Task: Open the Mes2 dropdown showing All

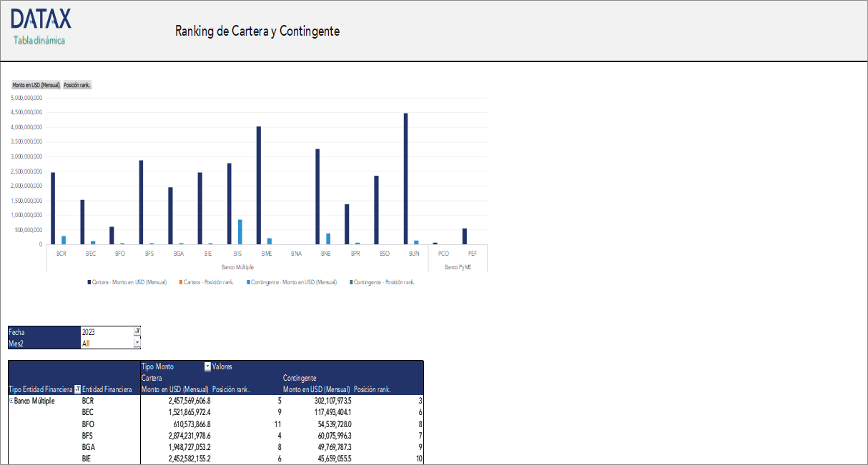Action: click(137, 342)
